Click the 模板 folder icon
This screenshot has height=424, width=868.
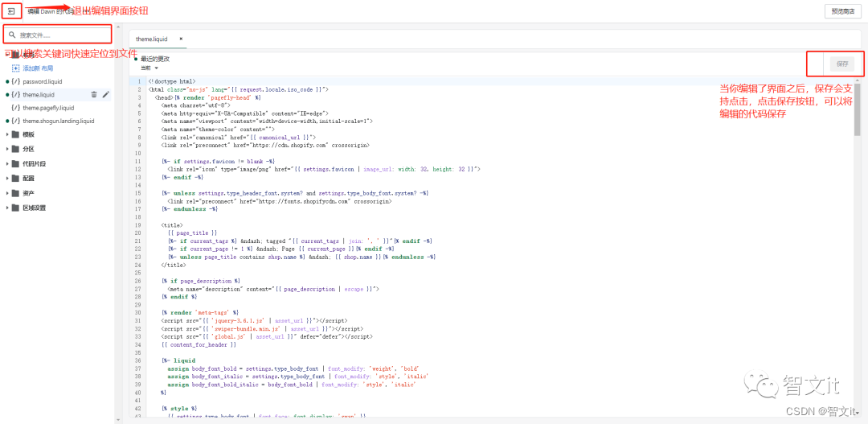(x=15, y=134)
